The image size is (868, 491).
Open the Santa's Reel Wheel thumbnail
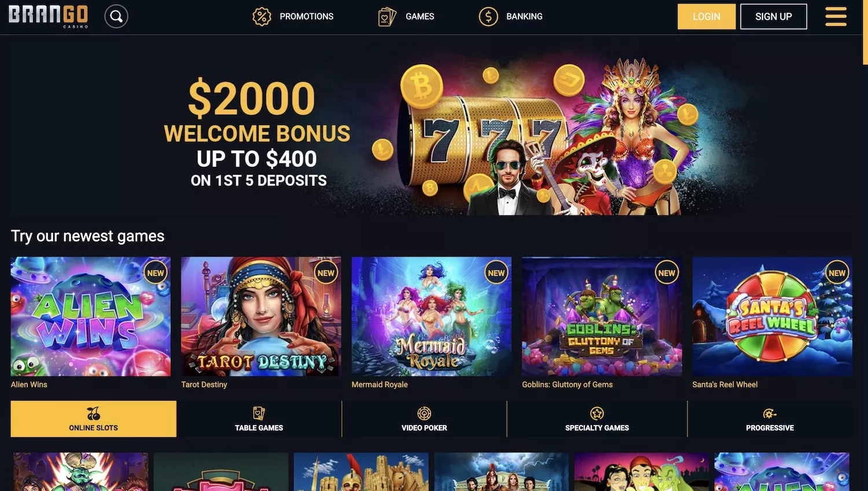(x=772, y=317)
